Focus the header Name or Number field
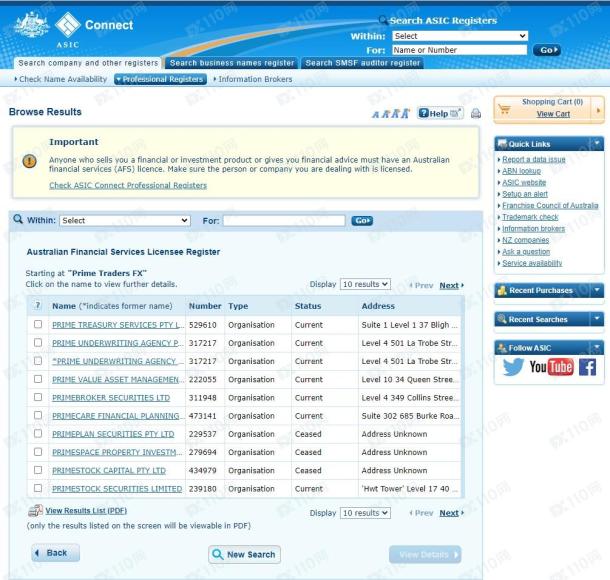 pos(459,50)
